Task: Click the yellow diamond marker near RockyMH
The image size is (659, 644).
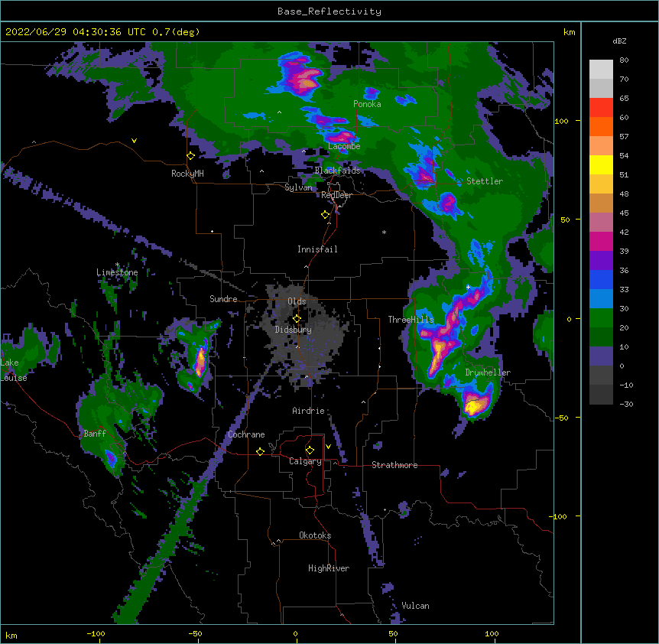Action: click(x=191, y=156)
